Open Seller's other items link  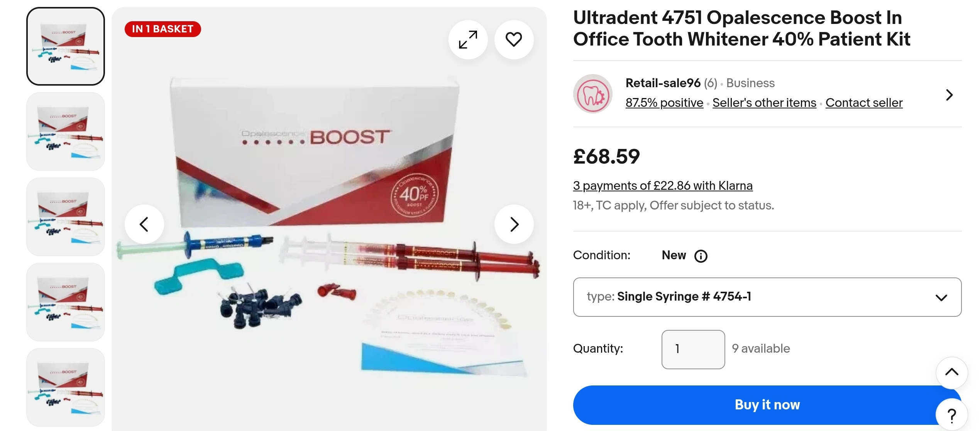pos(764,103)
